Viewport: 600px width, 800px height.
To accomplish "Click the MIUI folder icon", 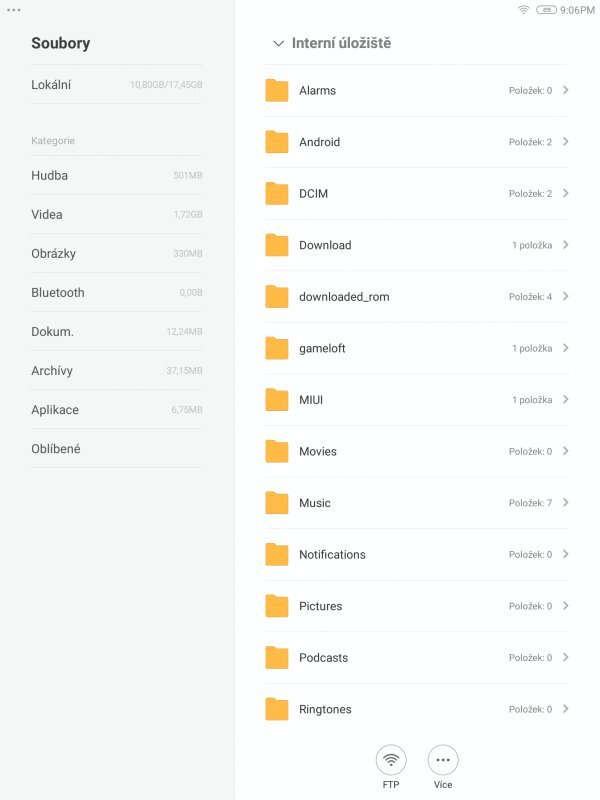I will coord(275,399).
